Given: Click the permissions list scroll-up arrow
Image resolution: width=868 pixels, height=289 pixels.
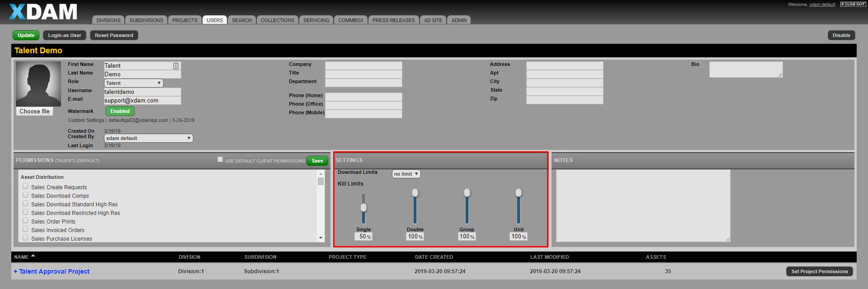Looking at the screenshot, I should click(x=321, y=174).
